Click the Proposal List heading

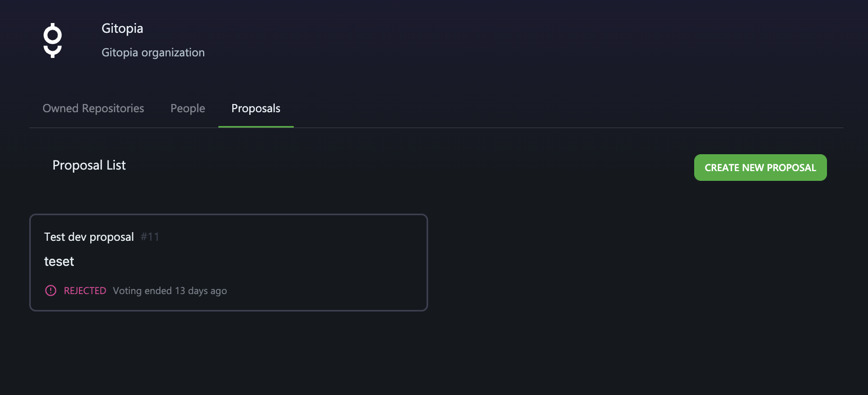click(89, 165)
